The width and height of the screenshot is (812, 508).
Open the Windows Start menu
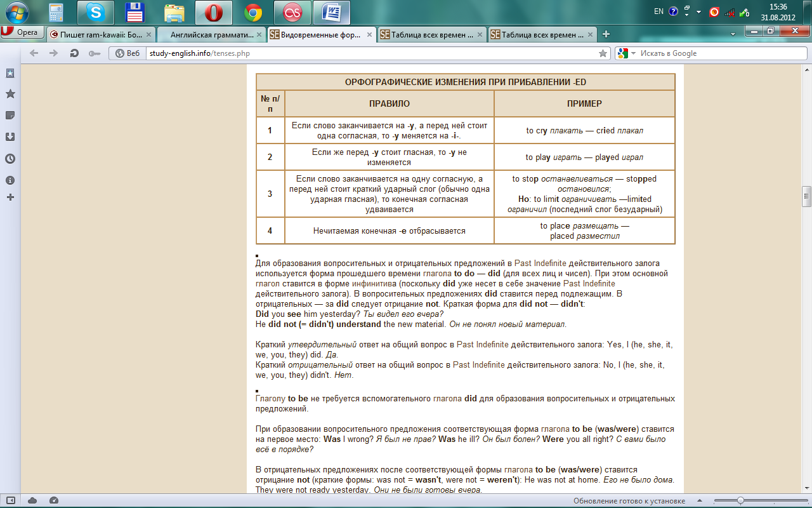pos(17,12)
